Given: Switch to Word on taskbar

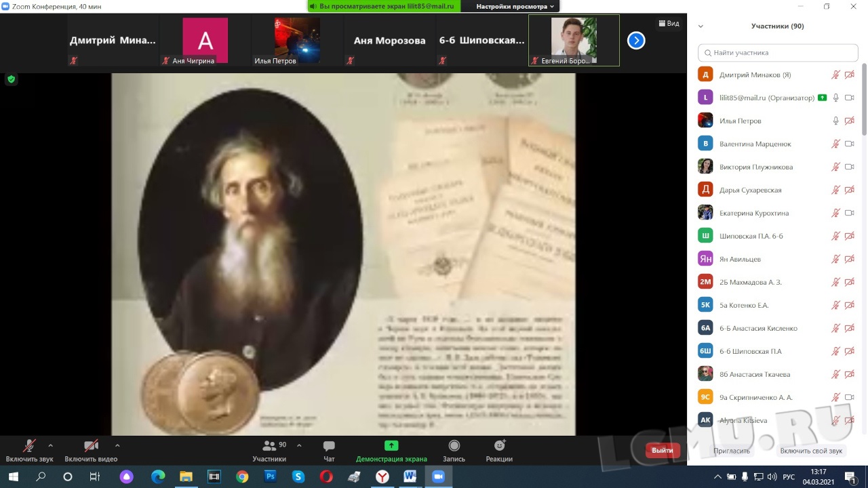Looking at the screenshot, I should click(x=410, y=476).
